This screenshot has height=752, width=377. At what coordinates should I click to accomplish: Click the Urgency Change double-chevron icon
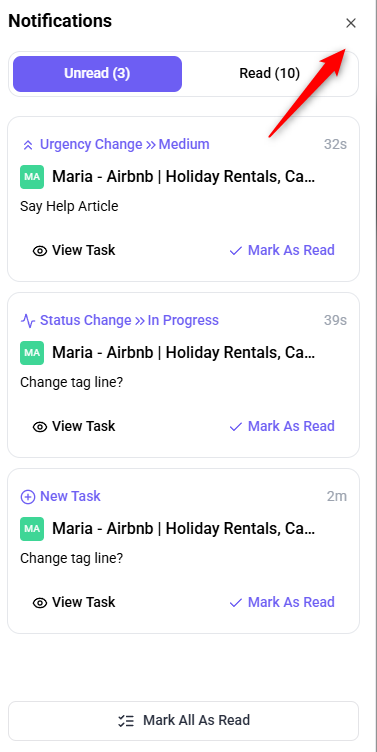[28, 145]
